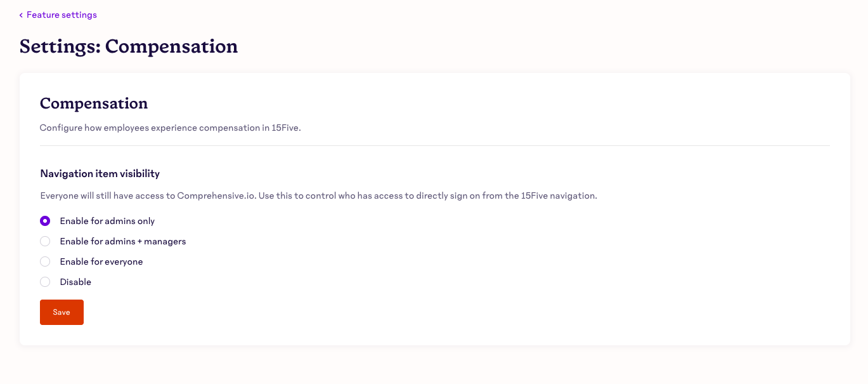868x384 pixels.
Task: Click the 'Configure how employees experience compensation' description
Action: click(170, 128)
